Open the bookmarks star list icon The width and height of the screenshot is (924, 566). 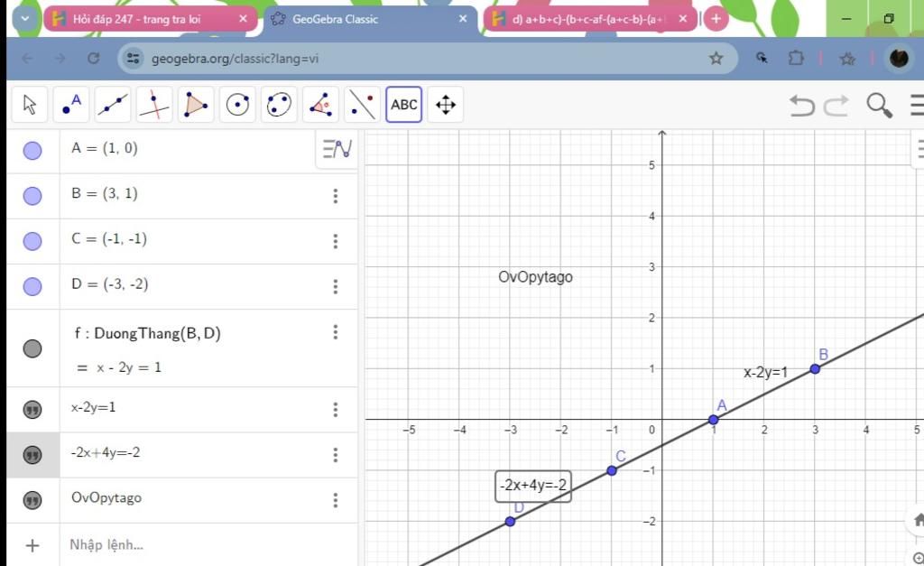(847, 59)
